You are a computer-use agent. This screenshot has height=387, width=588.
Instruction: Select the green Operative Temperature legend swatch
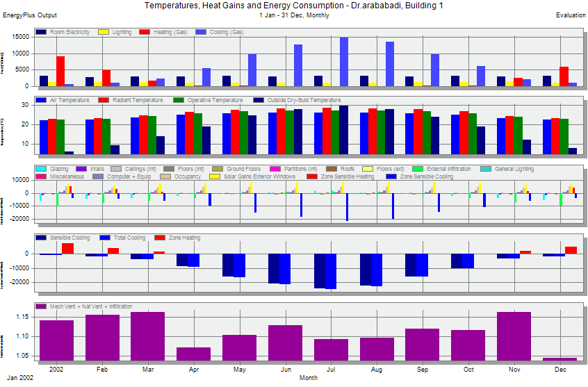pyautogui.click(x=179, y=100)
